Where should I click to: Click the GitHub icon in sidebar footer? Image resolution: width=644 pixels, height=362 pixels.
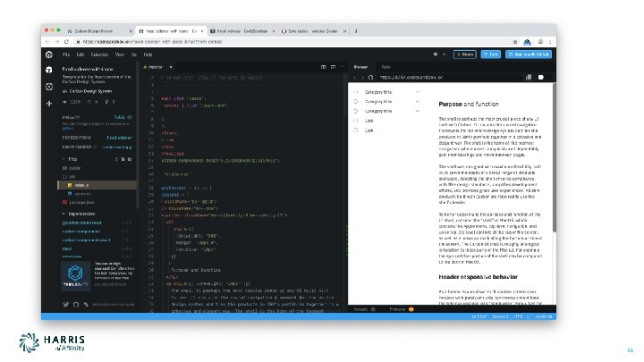pyautogui.click(x=76, y=304)
